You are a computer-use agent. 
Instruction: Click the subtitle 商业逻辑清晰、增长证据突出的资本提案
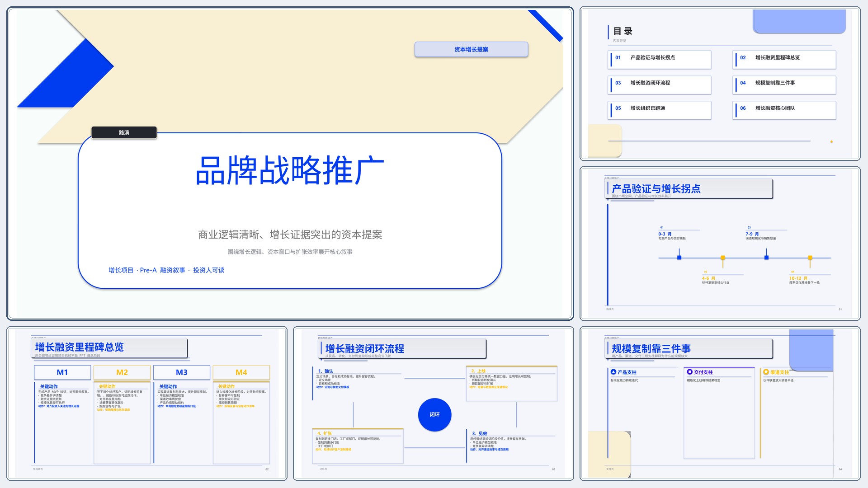tap(290, 235)
